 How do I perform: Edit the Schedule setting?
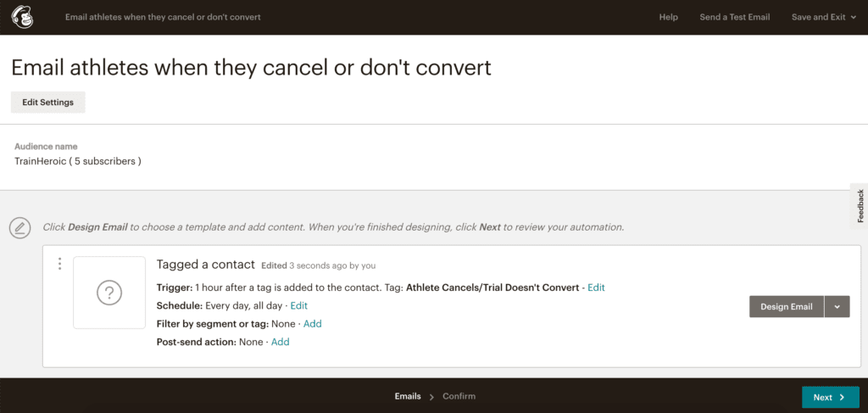coord(299,305)
